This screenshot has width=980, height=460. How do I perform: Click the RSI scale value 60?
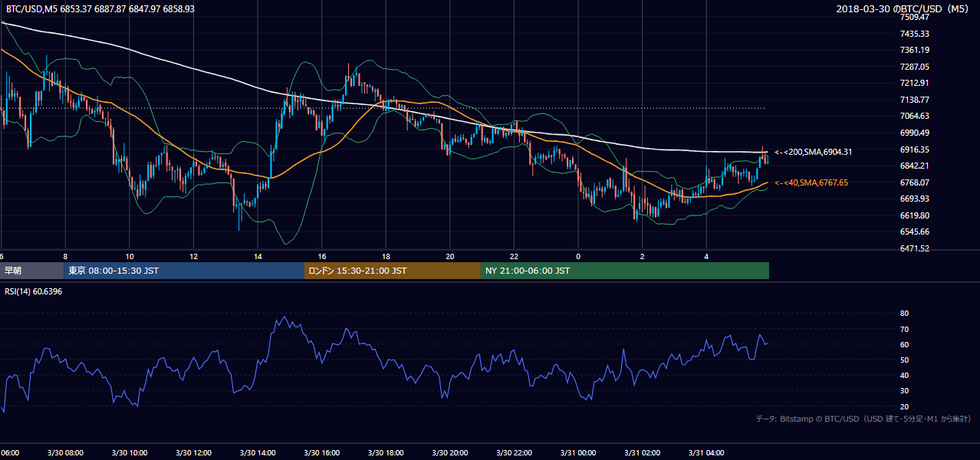[x=904, y=344]
